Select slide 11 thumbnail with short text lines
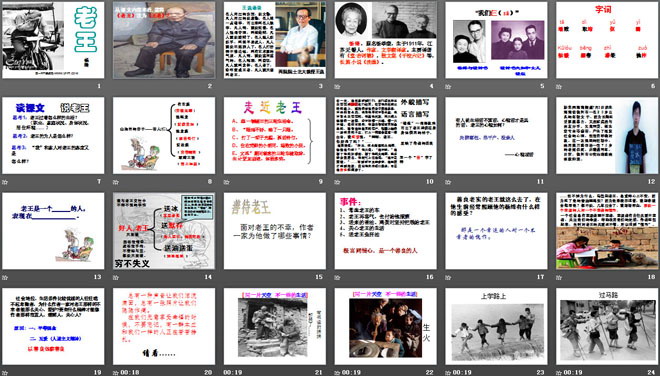Viewport: 660px width, 376px height. pos(496,136)
